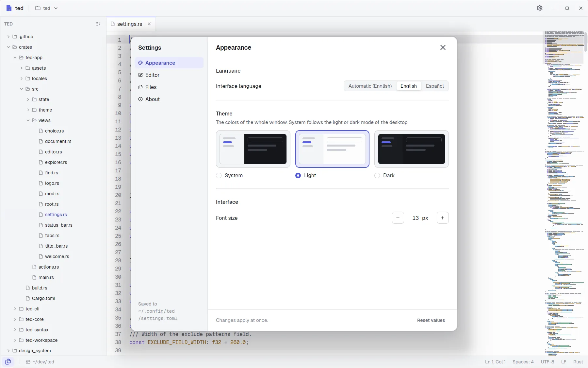Click the System theme preview thumbnail
Screen dimensions: 588x368
click(x=253, y=149)
